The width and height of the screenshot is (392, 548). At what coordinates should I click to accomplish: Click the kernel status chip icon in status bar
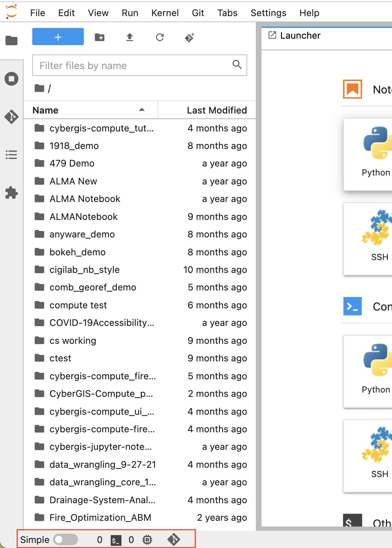click(148, 539)
